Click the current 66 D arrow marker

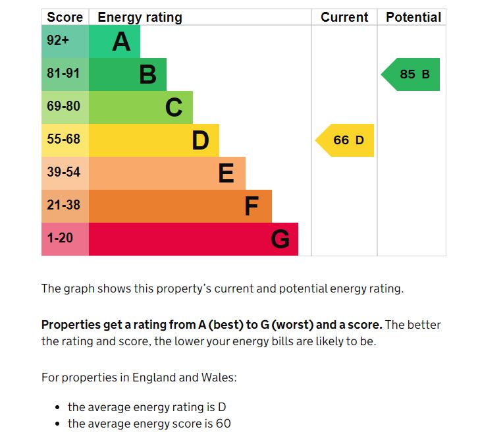(346, 140)
